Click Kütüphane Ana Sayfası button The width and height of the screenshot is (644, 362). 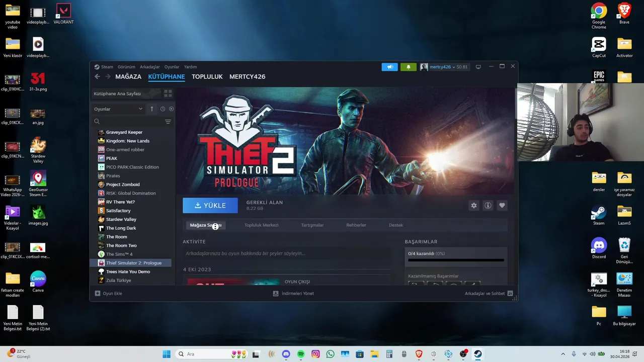click(126, 94)
